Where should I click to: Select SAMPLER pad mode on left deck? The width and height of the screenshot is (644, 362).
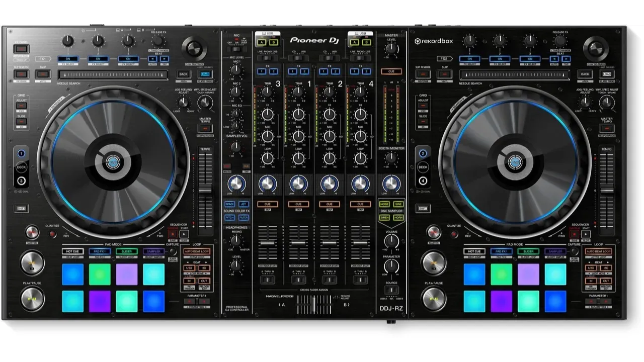[153, 251]
